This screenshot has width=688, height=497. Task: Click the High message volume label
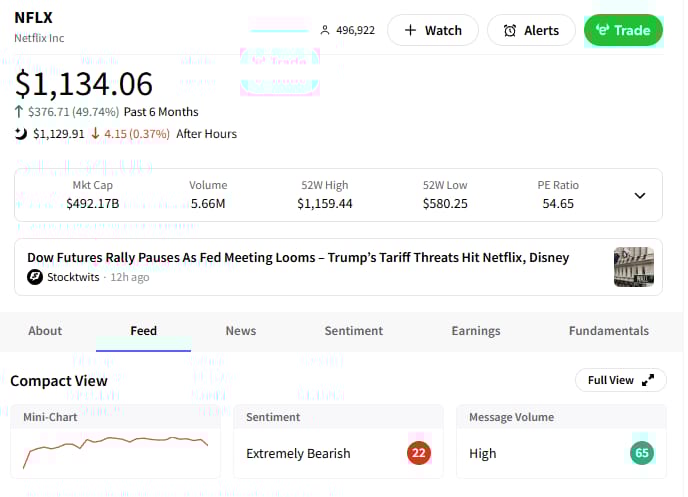click(x=483, y=453)
